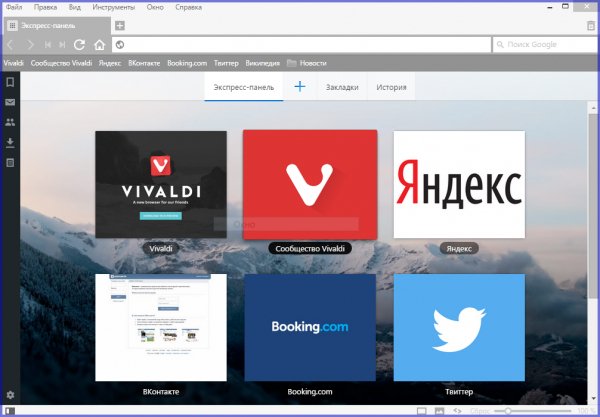Go to the Home page
The image size is (600, 417).
click(99, 45)
